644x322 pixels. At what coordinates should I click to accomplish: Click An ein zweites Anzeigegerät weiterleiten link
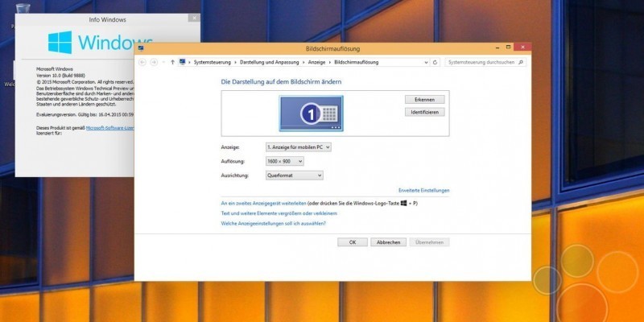(264, 204)
